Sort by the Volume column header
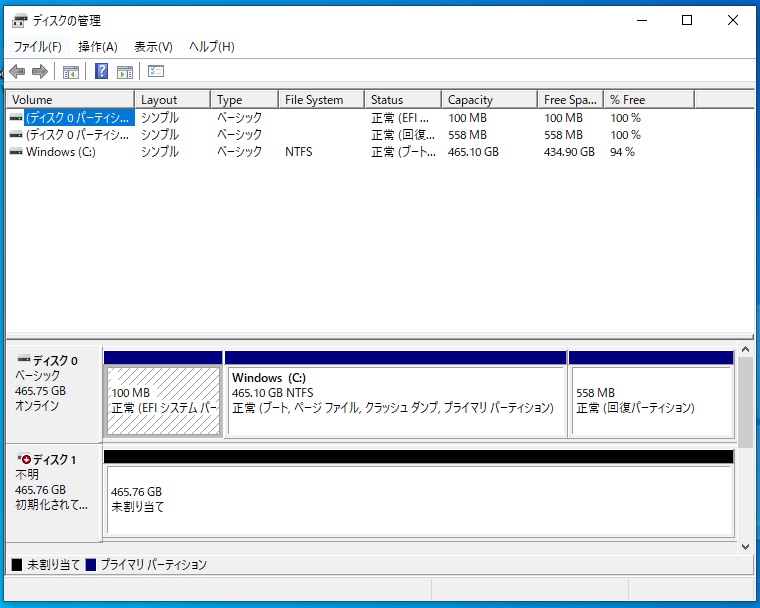This screenshot has height=608, width=760. pos(70,99)
